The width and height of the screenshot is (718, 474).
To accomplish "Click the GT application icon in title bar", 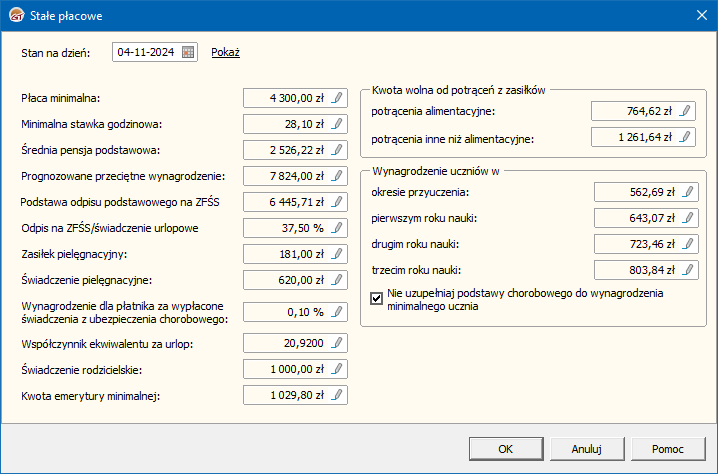I will tap(16, 16).
